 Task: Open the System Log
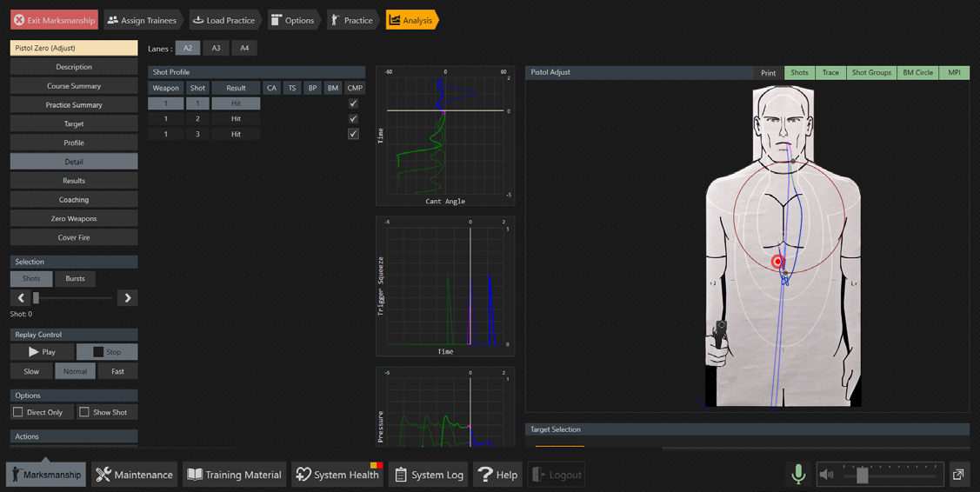(x=428, y=475)
